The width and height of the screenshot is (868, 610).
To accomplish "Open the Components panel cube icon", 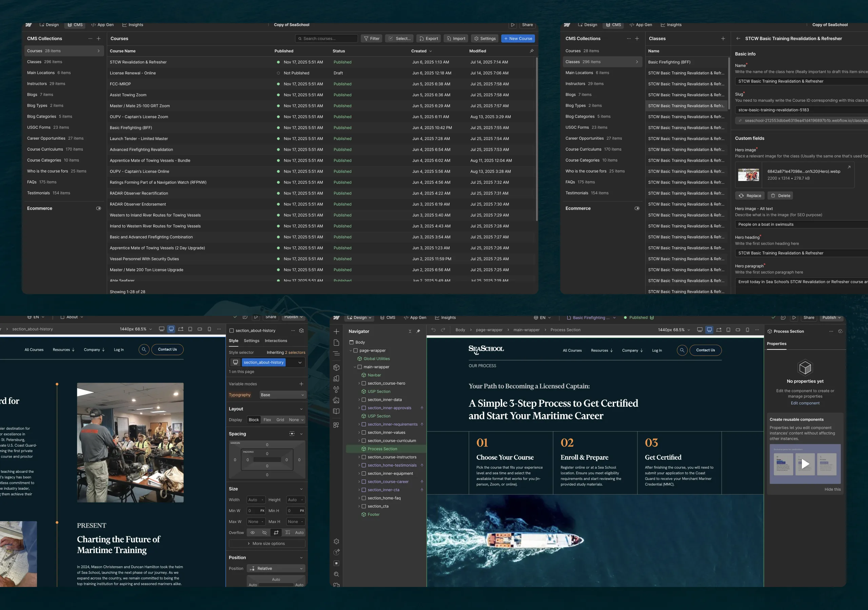I will 336,367.
